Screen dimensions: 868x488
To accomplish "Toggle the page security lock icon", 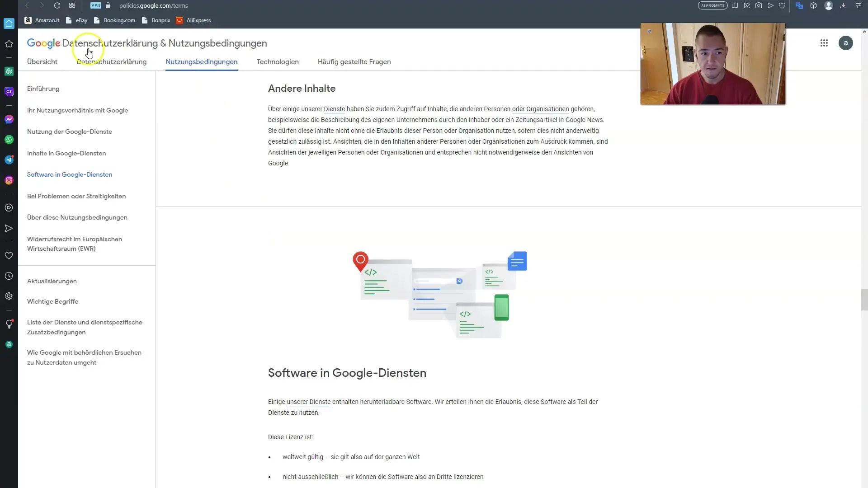I will (x=108, y=5).
